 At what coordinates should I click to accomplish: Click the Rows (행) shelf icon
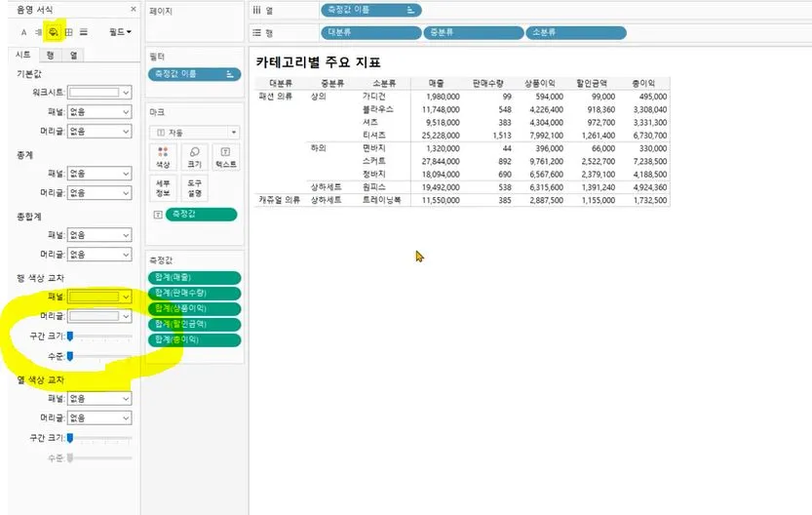[256, 32]
